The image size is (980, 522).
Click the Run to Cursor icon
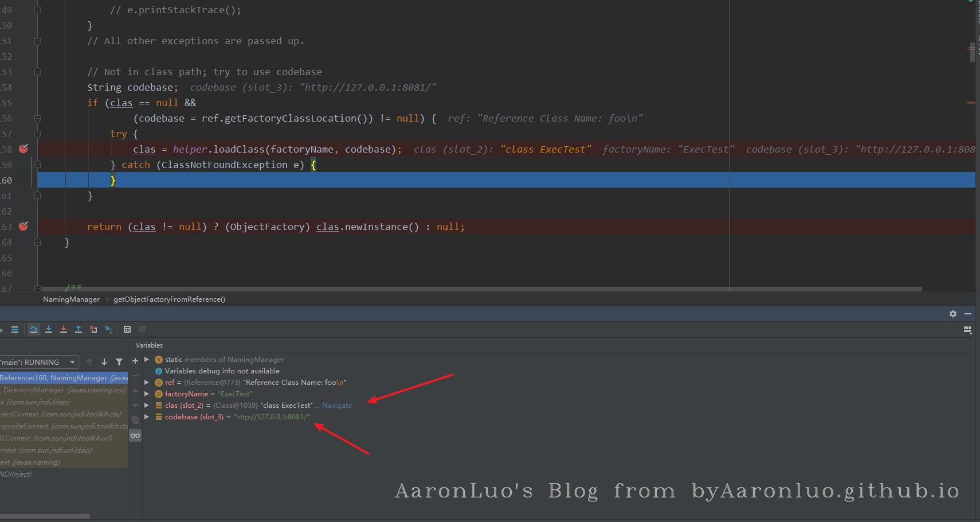(108, 329)
